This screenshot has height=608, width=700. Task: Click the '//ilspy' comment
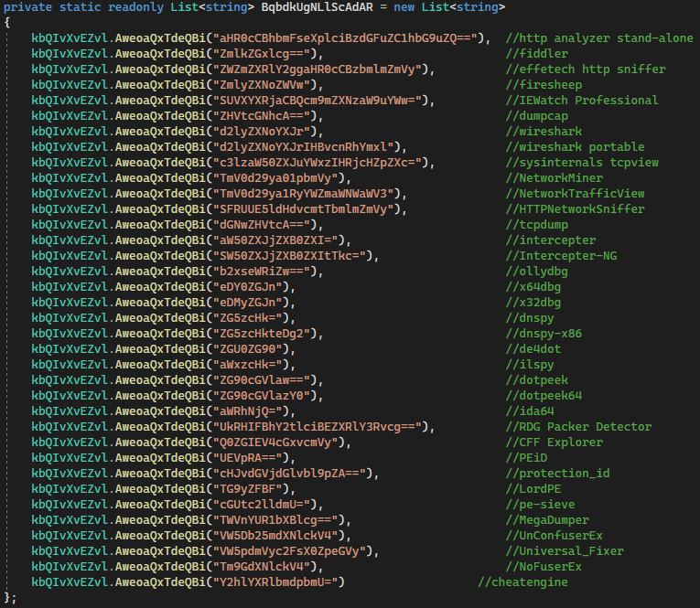coord(530,365)
